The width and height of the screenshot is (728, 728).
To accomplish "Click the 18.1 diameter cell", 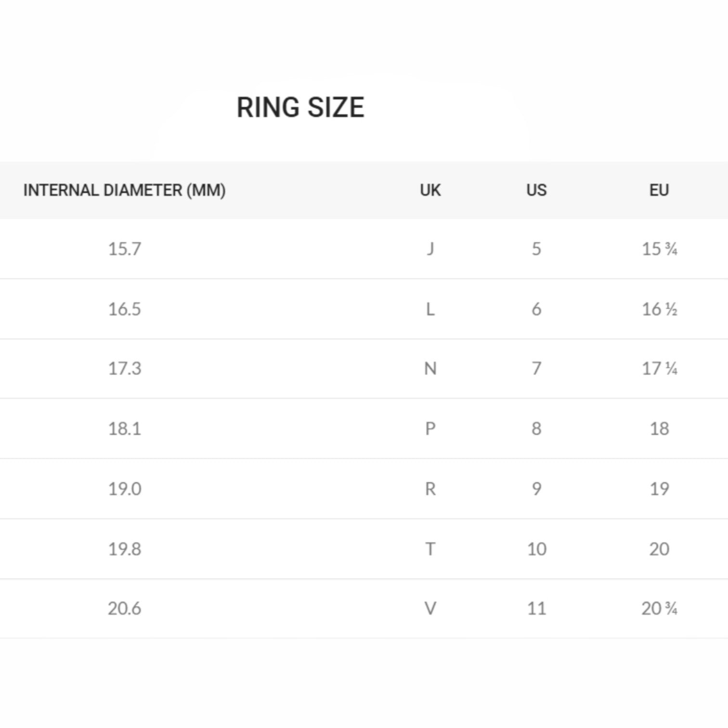I will coord(124,429).
